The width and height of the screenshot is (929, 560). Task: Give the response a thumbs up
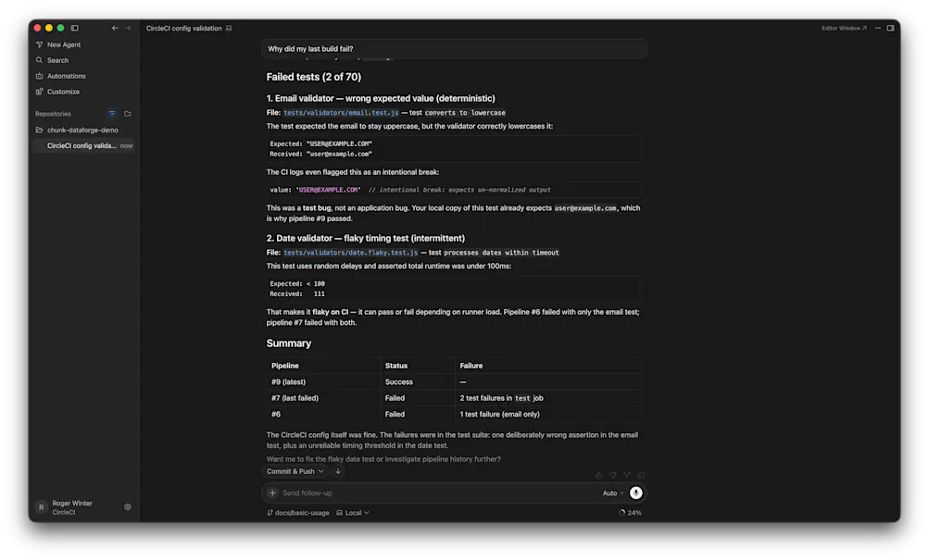point(599,476)
